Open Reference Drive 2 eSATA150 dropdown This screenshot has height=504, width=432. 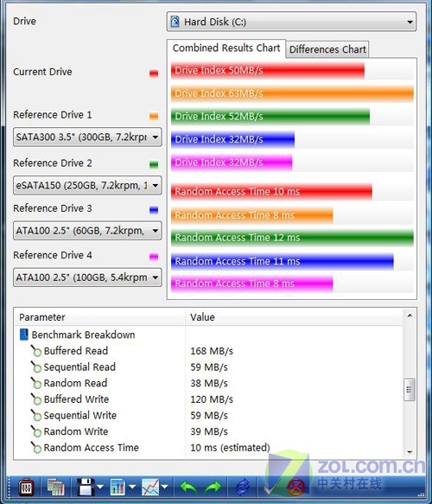click(87, 186)
